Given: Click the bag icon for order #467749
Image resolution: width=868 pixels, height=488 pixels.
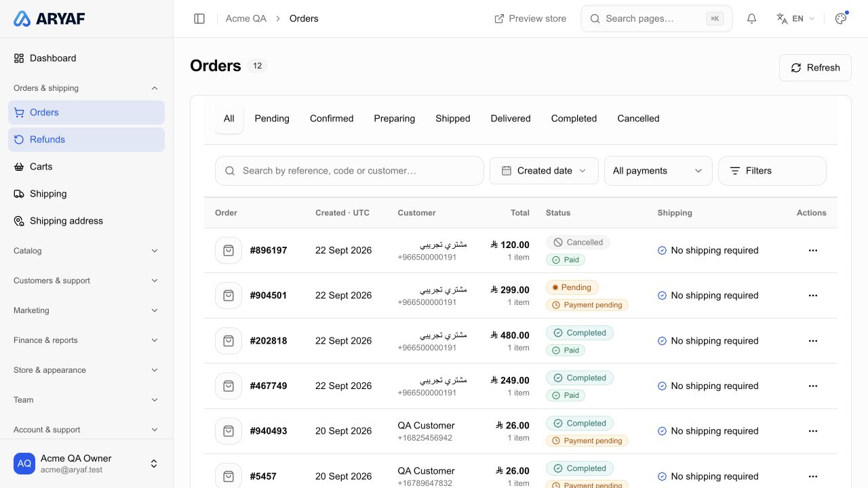Looking at the screenshot, I should [x=229, y=386].
